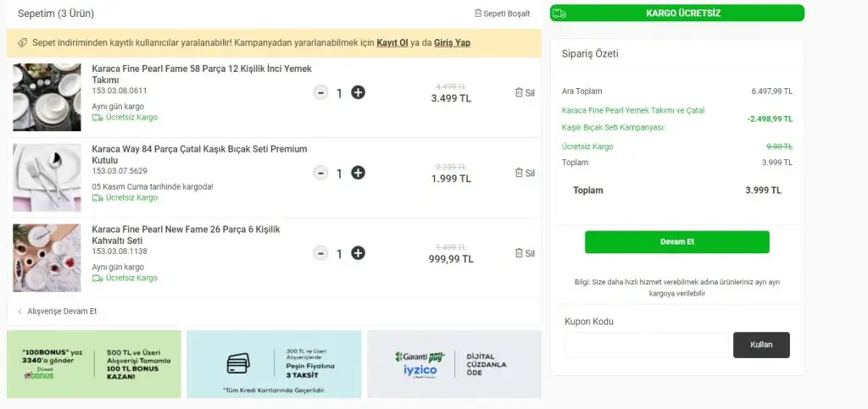868x409 pixels.
Task: Click the Garanti Pay iyzico banner
Action: [453, 364]
